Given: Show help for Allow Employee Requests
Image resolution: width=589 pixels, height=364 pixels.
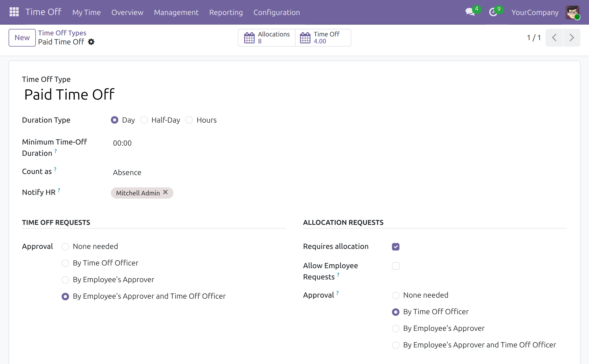Looking at the screenshot, I should pyautogui.click(x=338, y=275).
